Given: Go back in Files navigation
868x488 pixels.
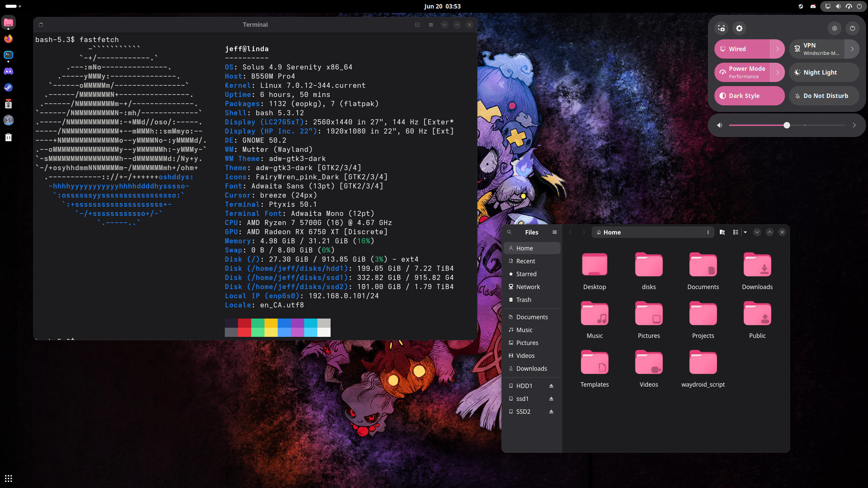Looking at the screenshot, I should point(570,232).
